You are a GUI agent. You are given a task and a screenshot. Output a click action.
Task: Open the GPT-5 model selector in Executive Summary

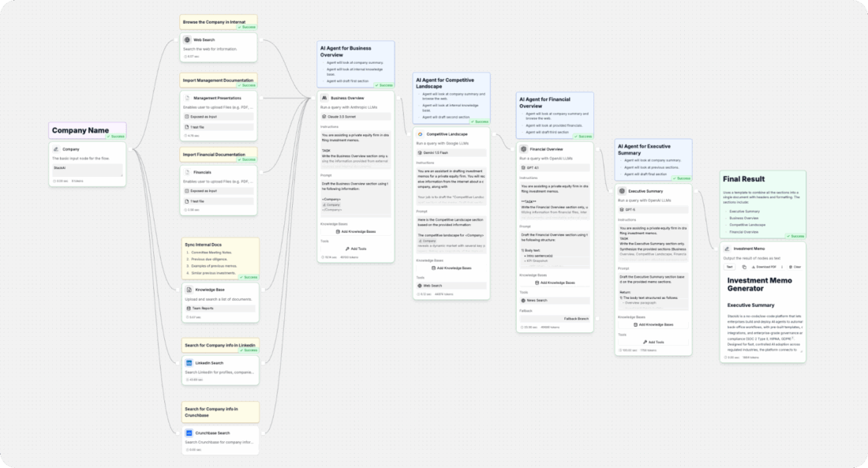(653, 210)
